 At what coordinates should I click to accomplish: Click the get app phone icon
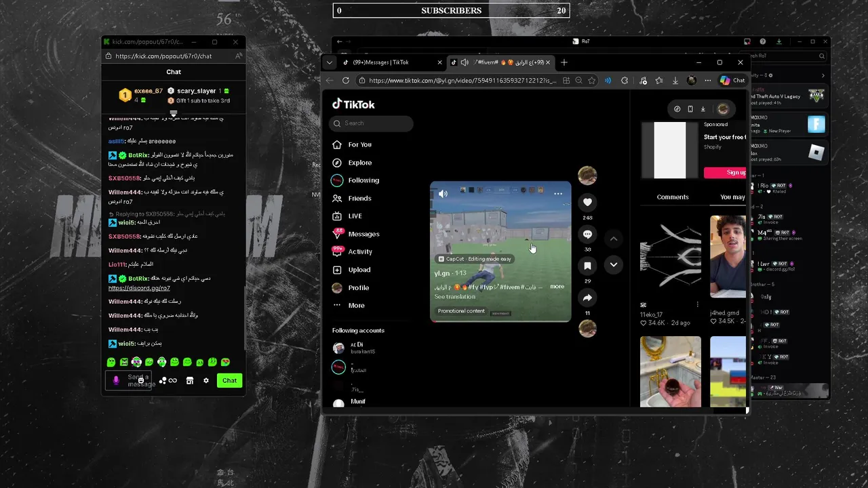pos(690,109)
